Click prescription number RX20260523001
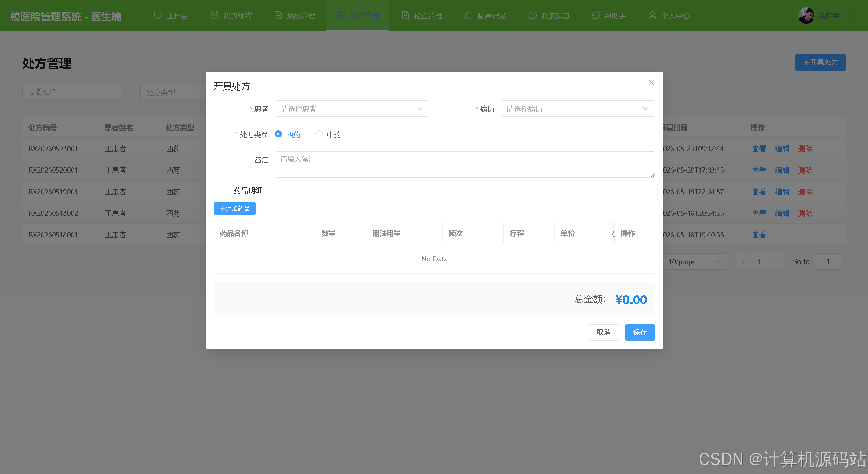The height and width of the screenshot is (474, 868). coord(53,149)
